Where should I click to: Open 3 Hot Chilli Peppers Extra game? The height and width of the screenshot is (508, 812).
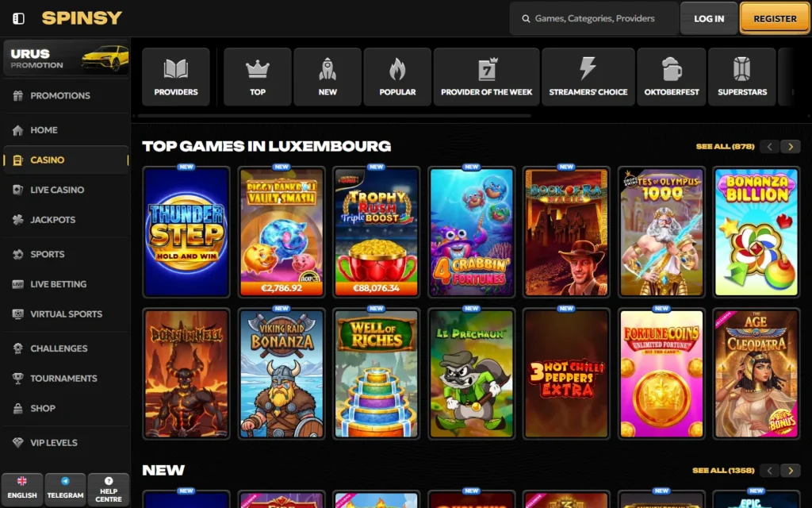566,374
